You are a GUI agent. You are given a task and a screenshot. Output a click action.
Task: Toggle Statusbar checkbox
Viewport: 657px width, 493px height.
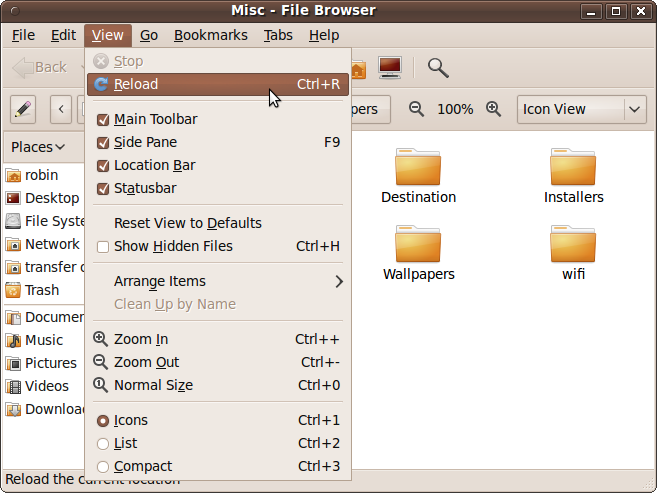pos(103,189)
